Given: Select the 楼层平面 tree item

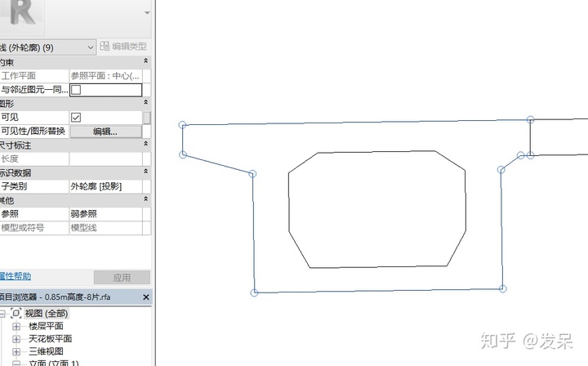Looking at the screenshot, I should [x=46, y=326].
